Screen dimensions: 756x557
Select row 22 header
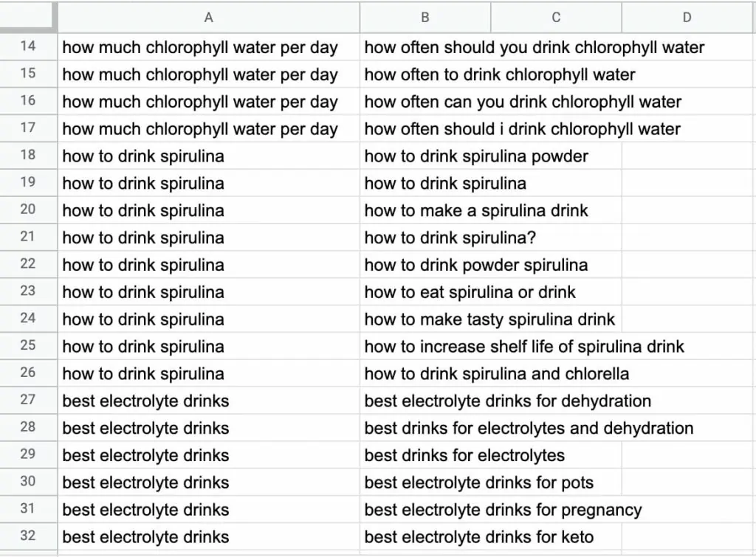click(28, 264)
